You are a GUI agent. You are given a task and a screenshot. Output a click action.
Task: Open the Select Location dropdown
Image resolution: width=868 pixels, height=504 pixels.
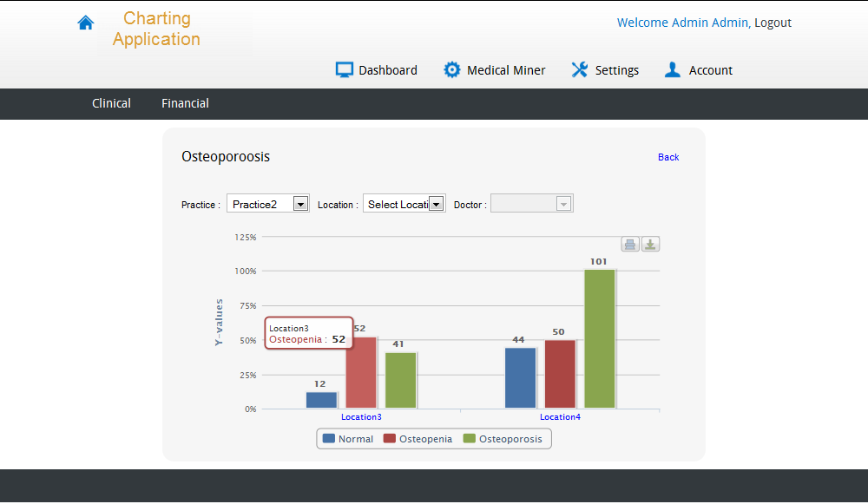coord(404,204)
